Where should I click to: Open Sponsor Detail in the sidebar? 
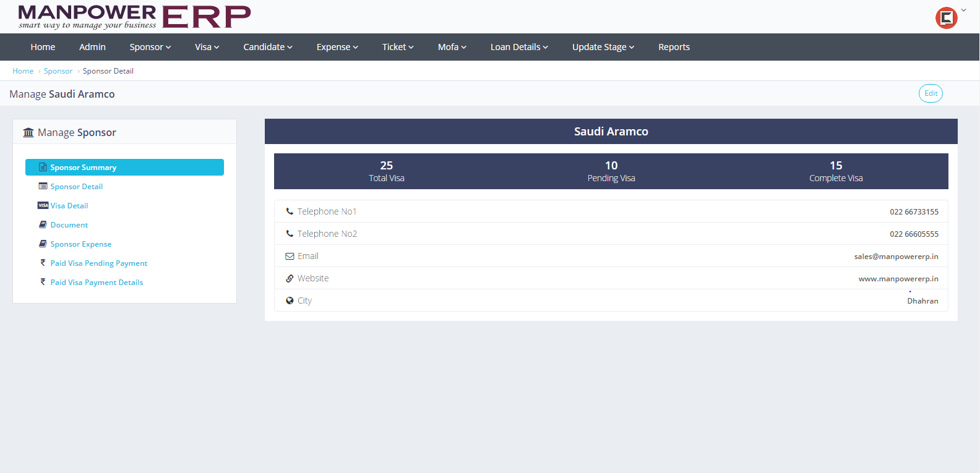click(77, 186)
